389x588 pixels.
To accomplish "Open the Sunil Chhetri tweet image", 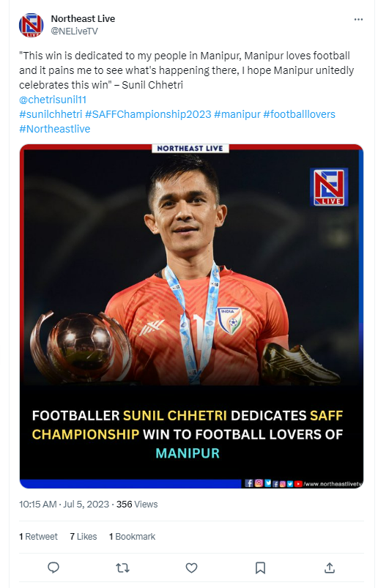I will coord(191,316).
